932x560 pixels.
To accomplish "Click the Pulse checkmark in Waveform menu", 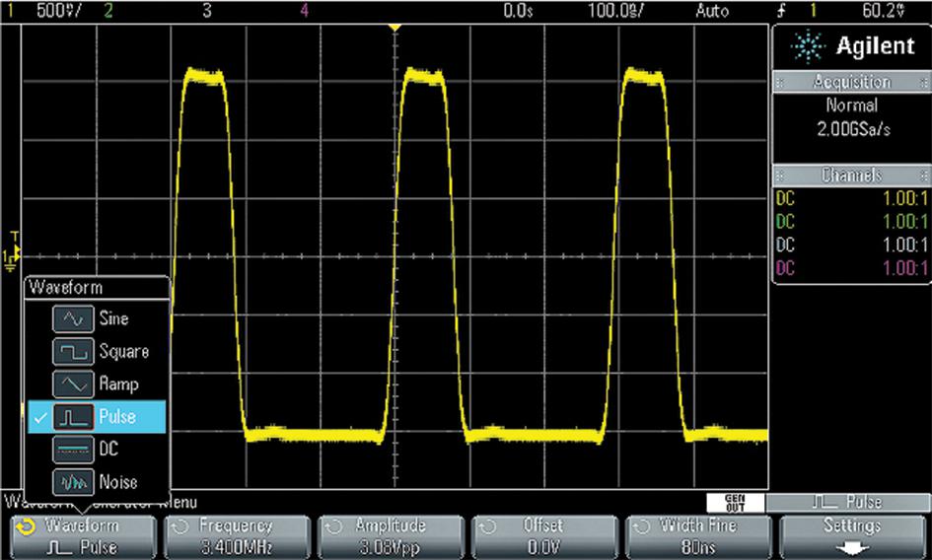I will click(40, 418).
